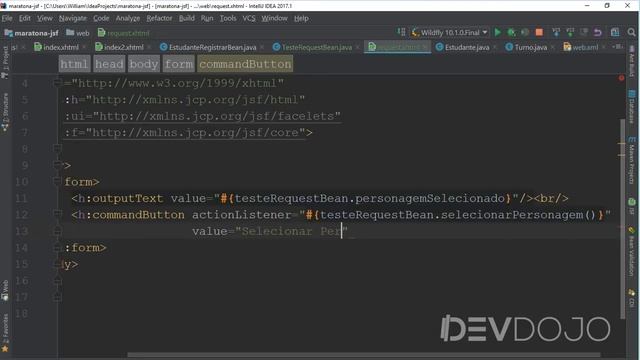The height and width of the screenshot is (360, 640).
Task: Open the Structure tool window sidebar
Action: click(5, 111)
